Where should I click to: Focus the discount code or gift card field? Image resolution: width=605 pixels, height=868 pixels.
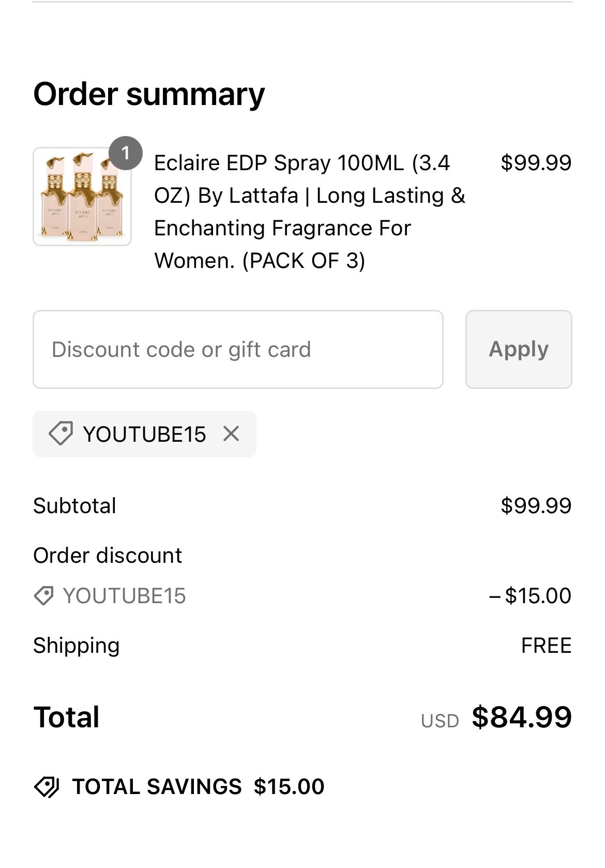[238, 350]
